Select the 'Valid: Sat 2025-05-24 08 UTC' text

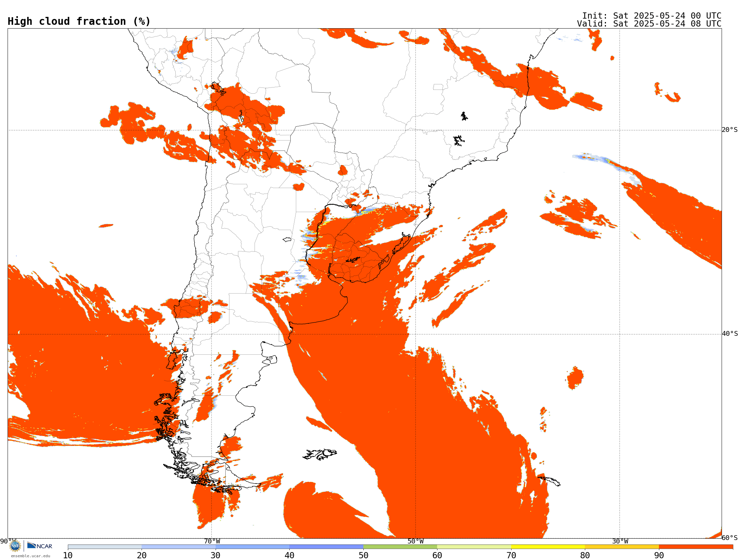pyautogui.click(x=649, y=24)
